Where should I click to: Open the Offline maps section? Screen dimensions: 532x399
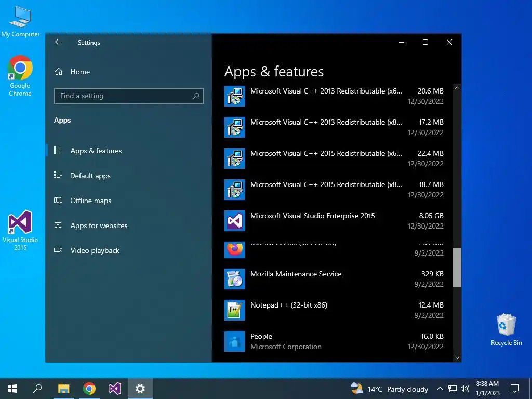pyautogui.click(x=90, y=201)
